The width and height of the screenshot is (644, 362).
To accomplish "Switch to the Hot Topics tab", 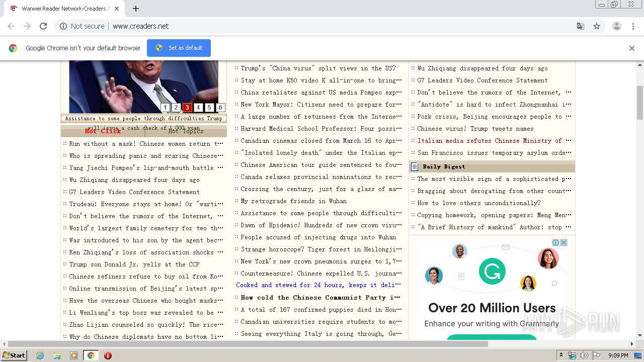I will [x=186, y=131].
